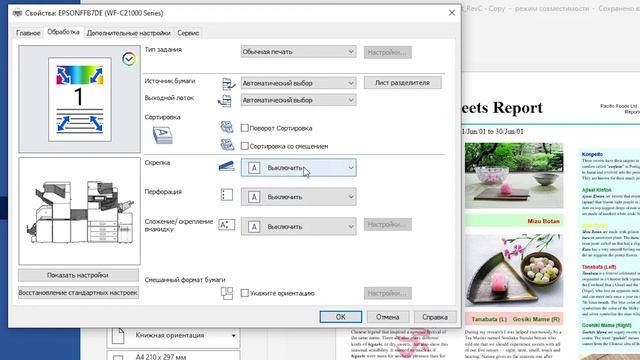Click the output tray icon

click(225, 100)
